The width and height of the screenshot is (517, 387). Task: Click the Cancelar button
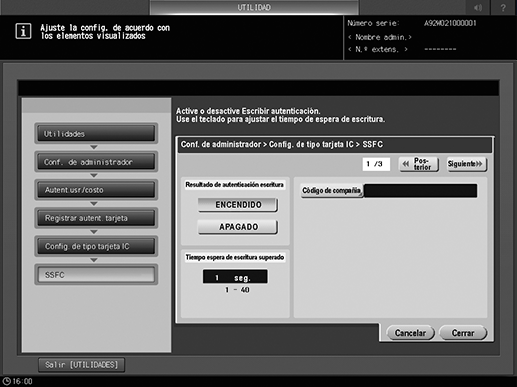(410, 333)
